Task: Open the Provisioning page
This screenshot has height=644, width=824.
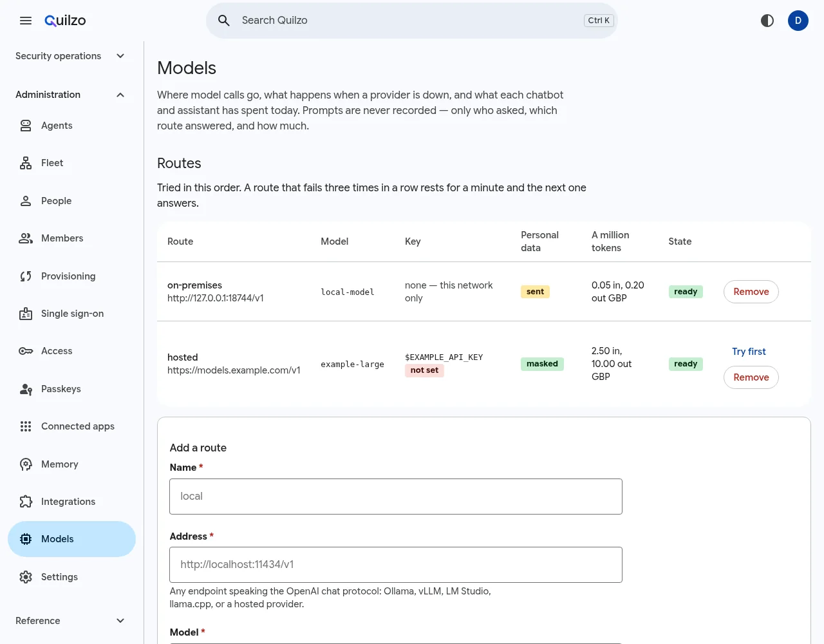Action: [x=71, y=276]
